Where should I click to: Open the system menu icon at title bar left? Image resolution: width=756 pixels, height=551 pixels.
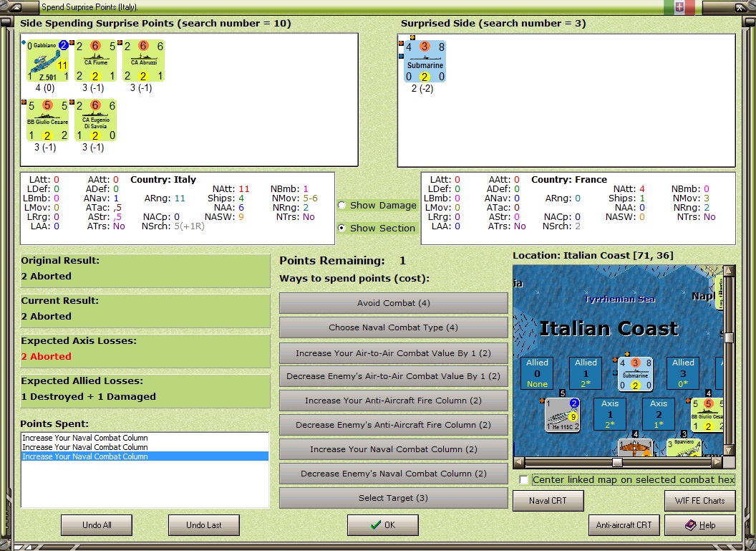pos(16,7)
